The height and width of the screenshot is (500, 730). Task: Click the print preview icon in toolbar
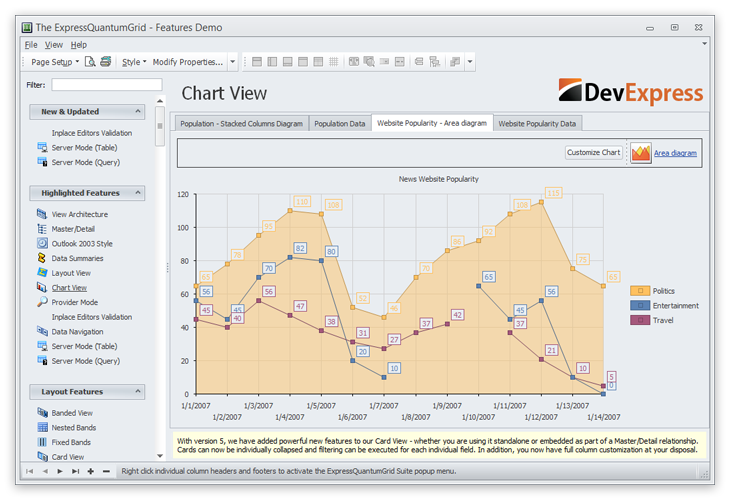point(90,62)
